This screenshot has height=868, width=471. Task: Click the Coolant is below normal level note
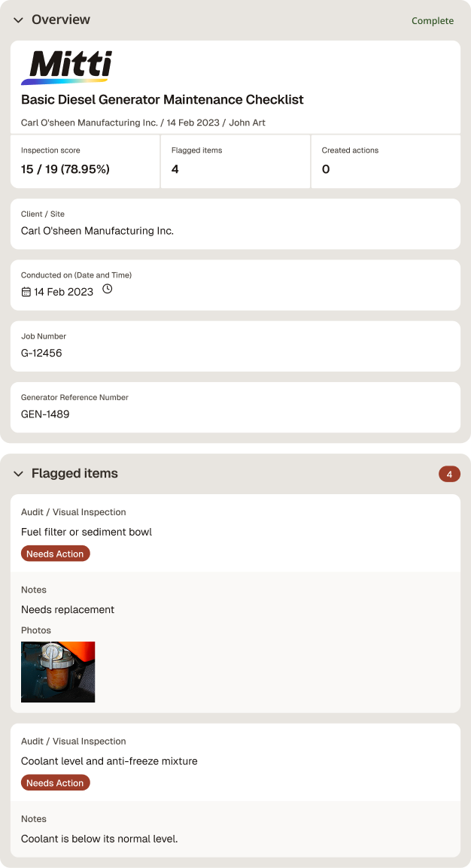coord(99,839)
